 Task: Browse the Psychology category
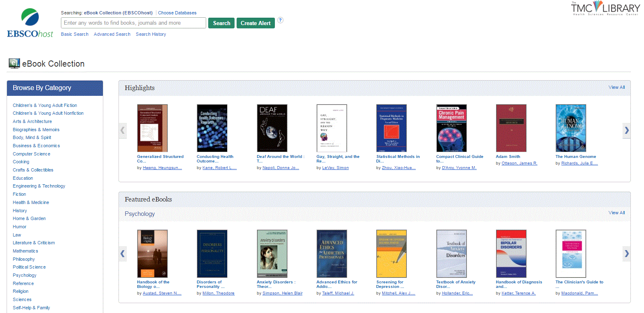click(24, 275)
